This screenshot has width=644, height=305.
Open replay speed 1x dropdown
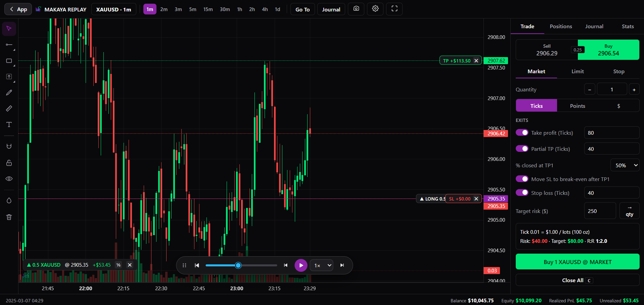(x=321, y=265)
